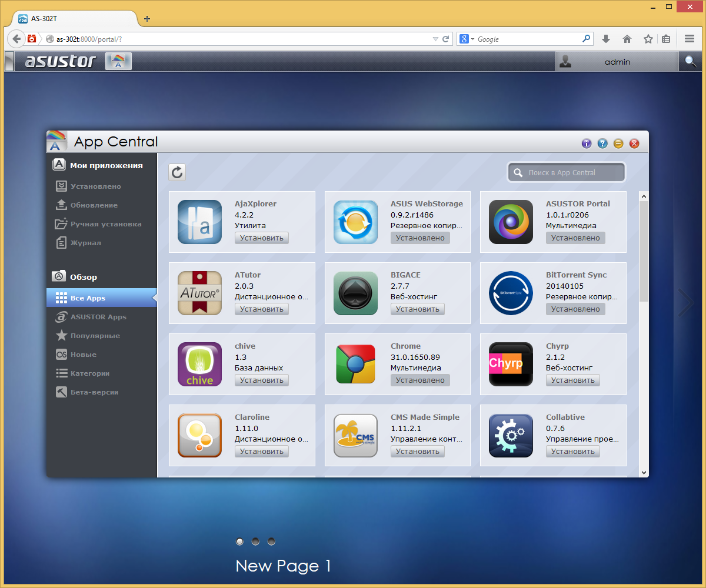The image size is (706, 588).
Task: Click the App Central search field
Action: tap(567, 172)
